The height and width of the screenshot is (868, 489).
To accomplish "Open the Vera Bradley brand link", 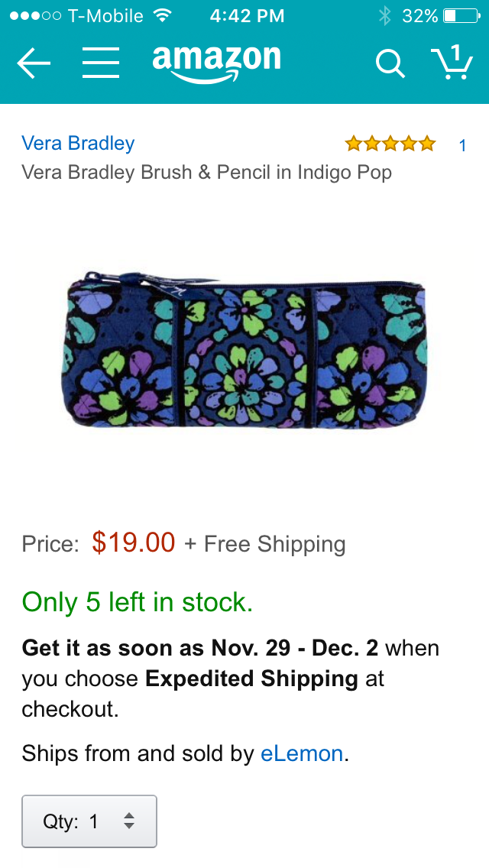I will [x=78, y=144].
